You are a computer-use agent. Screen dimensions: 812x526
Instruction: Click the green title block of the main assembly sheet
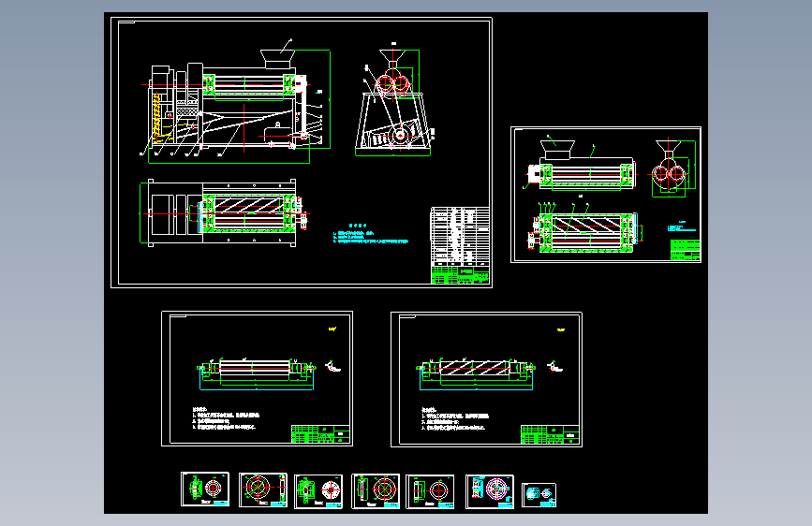460,275
